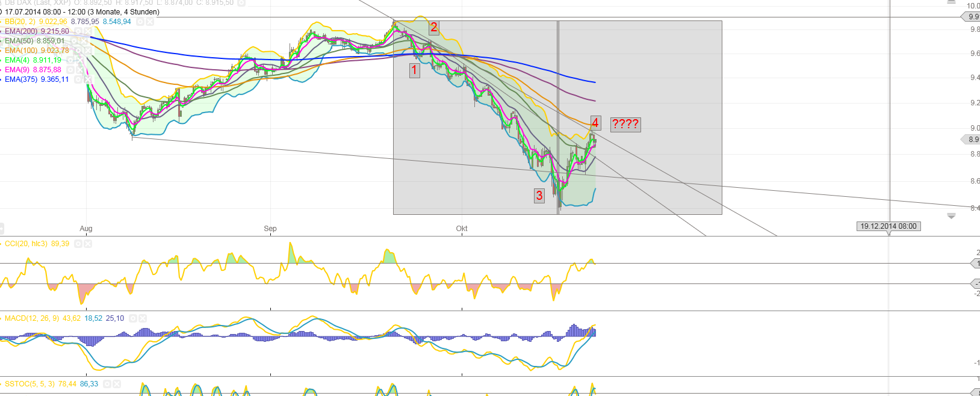980x396 pixels.
Task: Select the wave label '2' annotation
Action: tap(433, 27)
